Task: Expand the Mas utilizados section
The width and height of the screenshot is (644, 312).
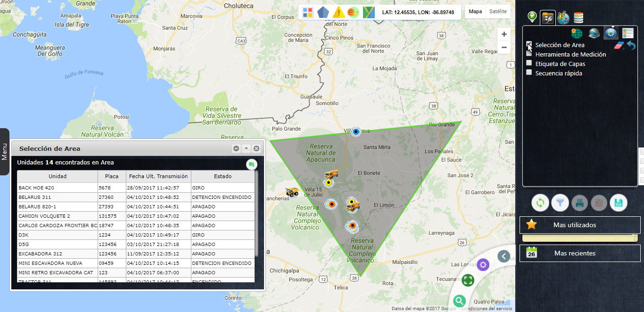Action: (x=580, y=225)
